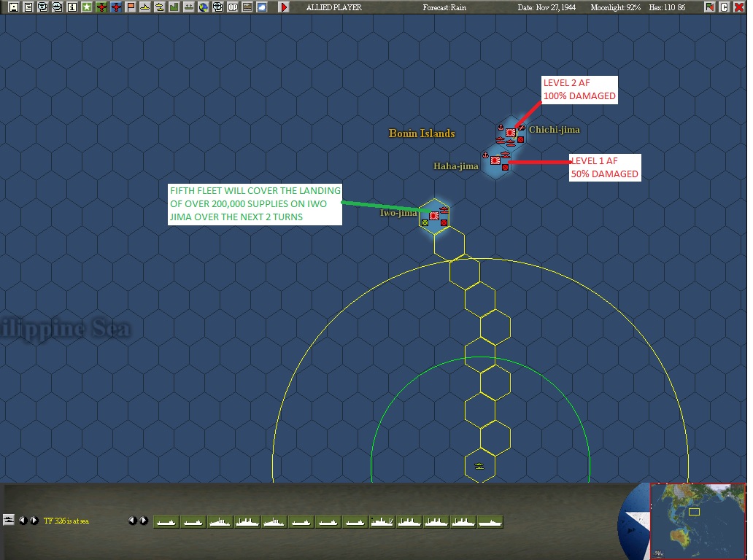753x560 pixels.
Task: Click the red arrow end turn button
Action: [x=284, y=7]
